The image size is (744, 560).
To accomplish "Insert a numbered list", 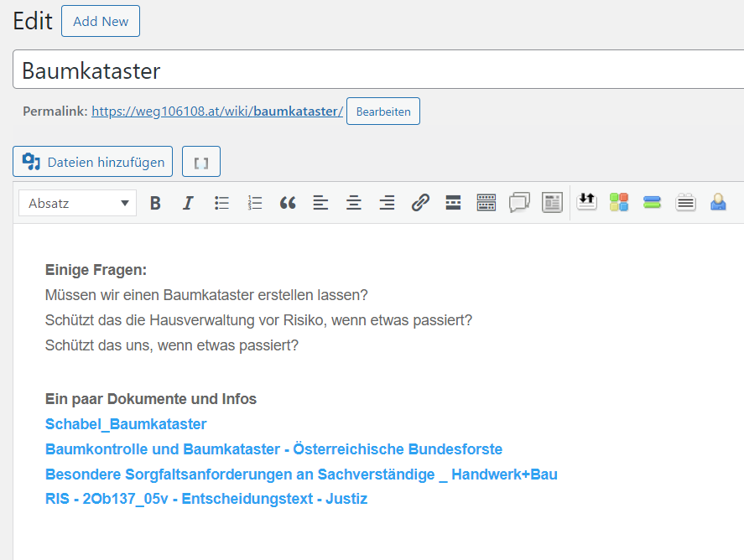I will 254,203.
